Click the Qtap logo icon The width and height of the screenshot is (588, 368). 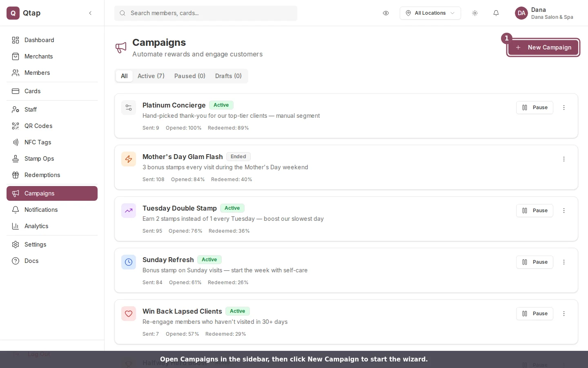pyautogui.click(x=13, y=13)
